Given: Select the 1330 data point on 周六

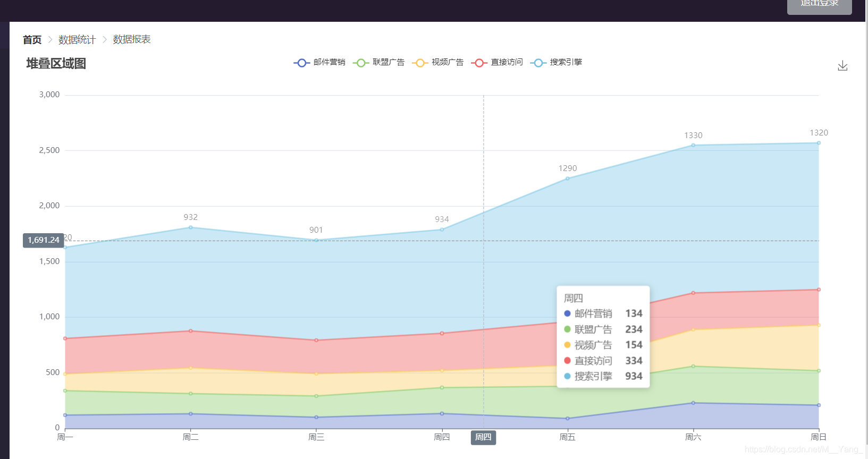Looking at the screenshot, I should [x=693, y=145].
